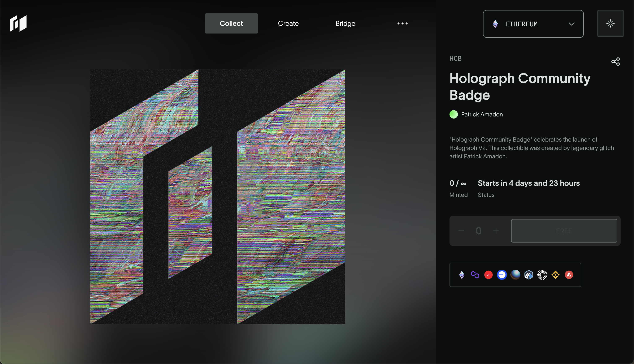Share this collectible via share icon
Viewport: 634px width, 364px height.
tap(616, 62)
